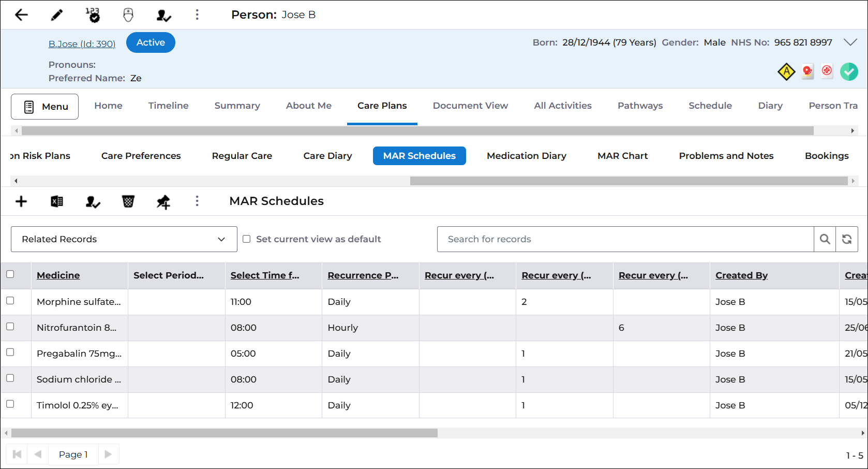Go to first page pagination icon
Screen dimensions: 868x469
(17, 454)
